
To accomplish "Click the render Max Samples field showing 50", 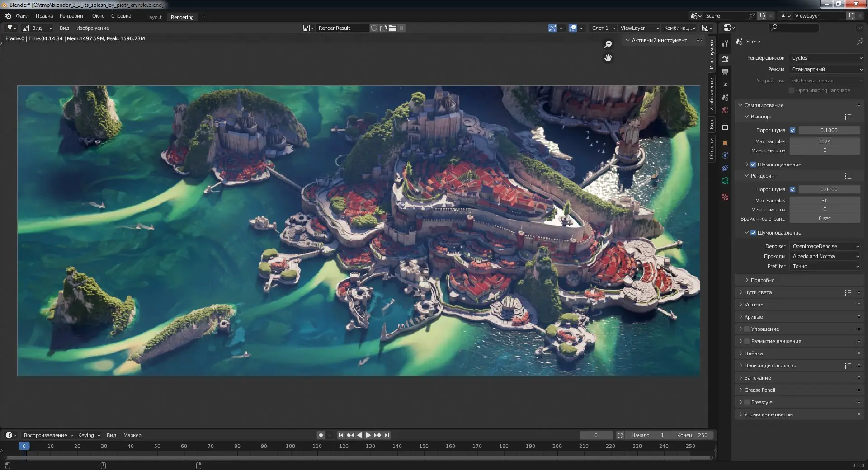I will point(825,201).
